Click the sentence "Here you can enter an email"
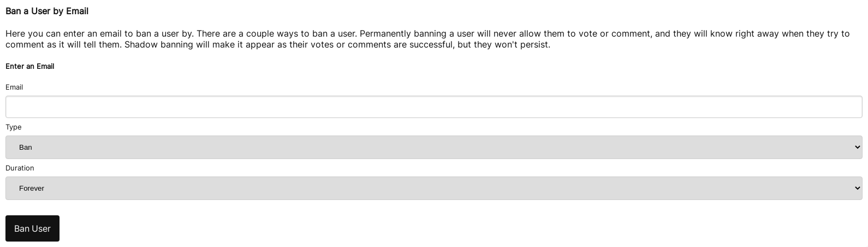The height and width of the screenshot is (247, 868). point(98,33)
